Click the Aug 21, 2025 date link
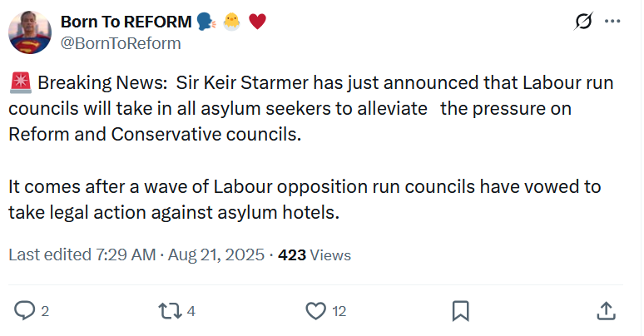644x336 pixels. [216, 255]
